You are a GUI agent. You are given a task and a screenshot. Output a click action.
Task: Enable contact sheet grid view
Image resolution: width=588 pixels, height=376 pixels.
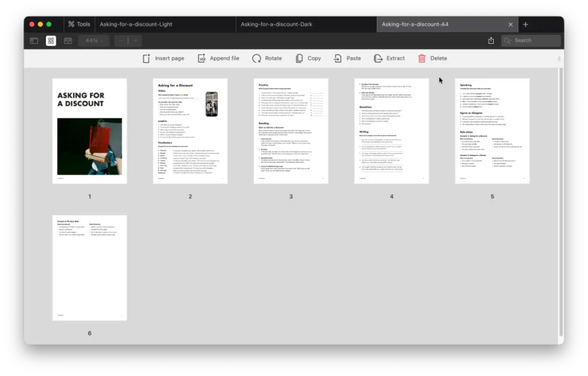51,41
